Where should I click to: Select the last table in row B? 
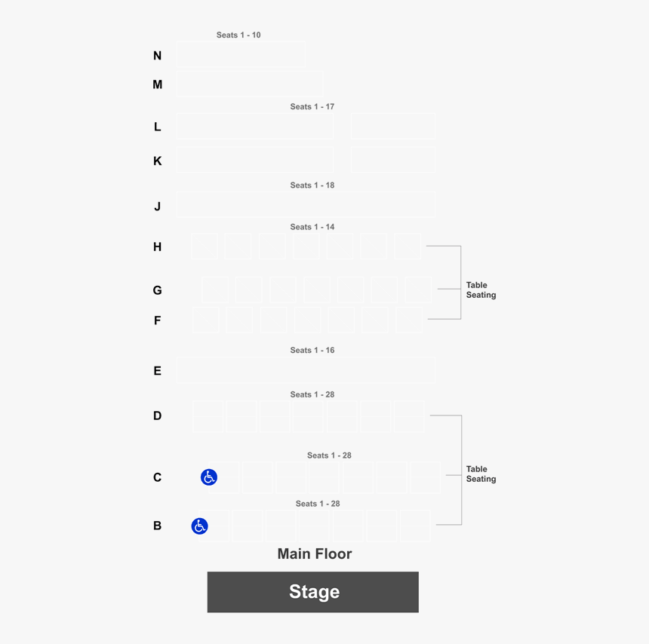415,526
